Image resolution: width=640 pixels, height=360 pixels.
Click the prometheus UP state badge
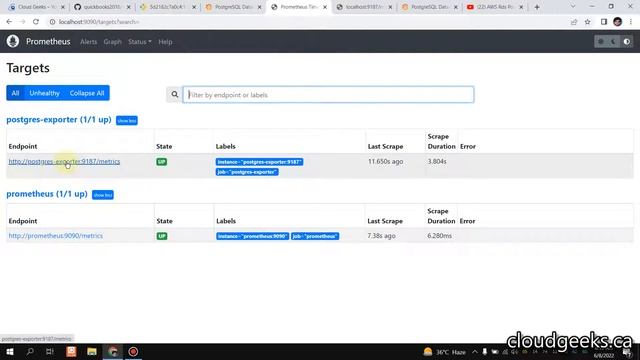click(162, 236)
